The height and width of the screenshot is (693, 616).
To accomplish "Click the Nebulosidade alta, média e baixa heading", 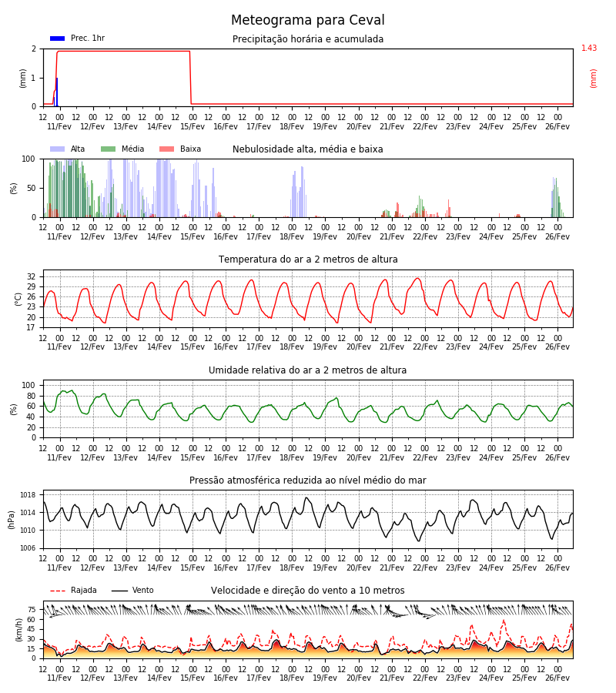I will click(308, 149).
